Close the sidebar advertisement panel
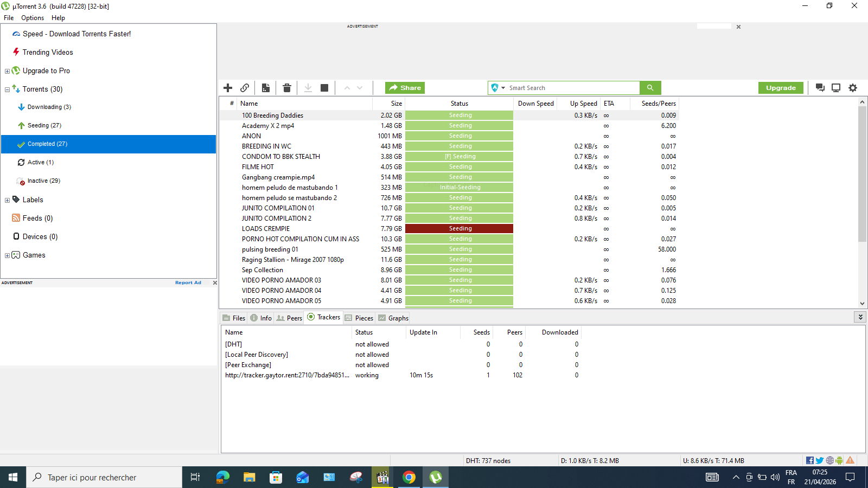868x488 pixels. [215, 282]
